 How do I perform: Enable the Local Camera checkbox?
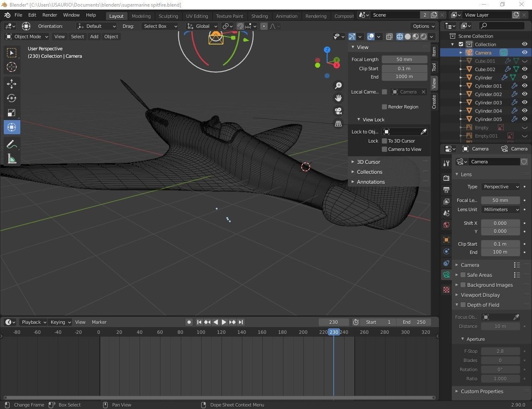point(384,92)
